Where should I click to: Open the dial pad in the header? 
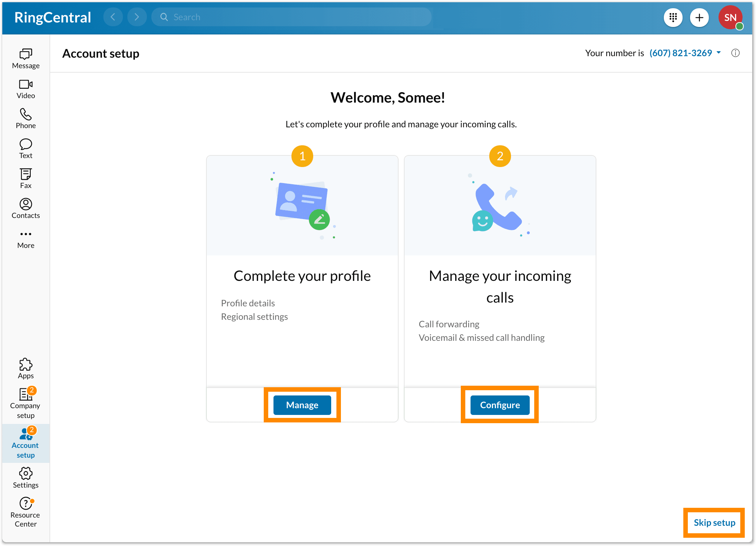673,17
